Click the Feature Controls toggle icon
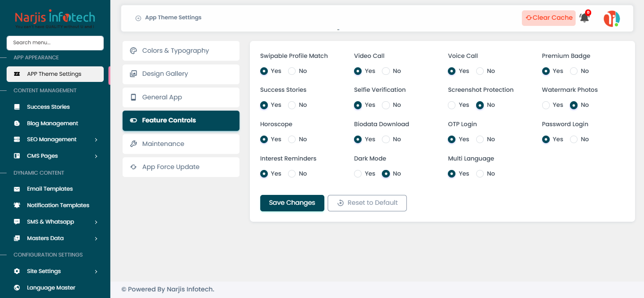Image resolution: width=644 pixels, height=298 pixels. [x=133, y=121]
